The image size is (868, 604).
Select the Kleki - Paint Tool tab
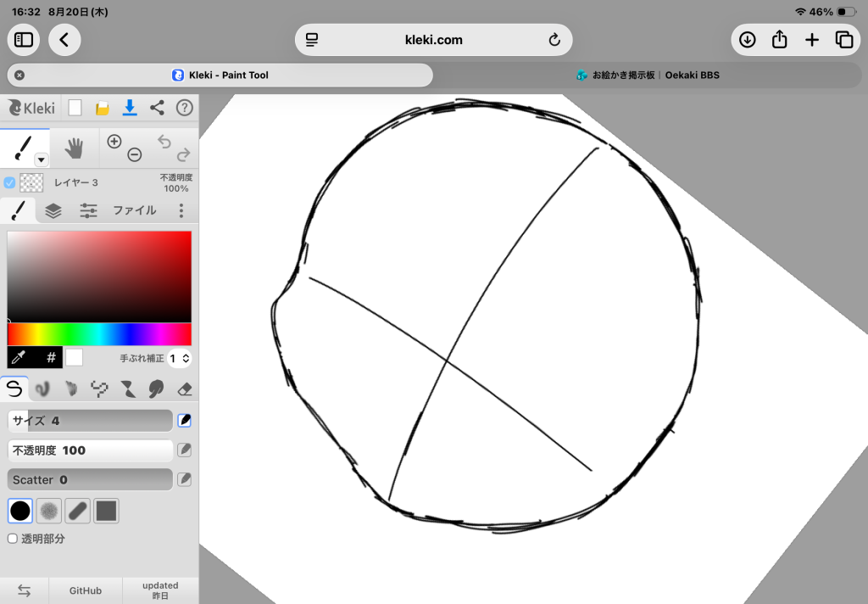220,75
